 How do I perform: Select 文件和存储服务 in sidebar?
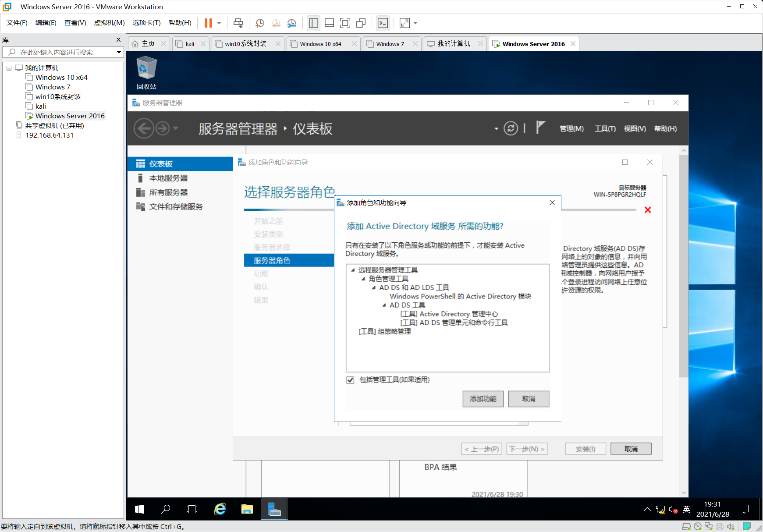pos(180,207)
